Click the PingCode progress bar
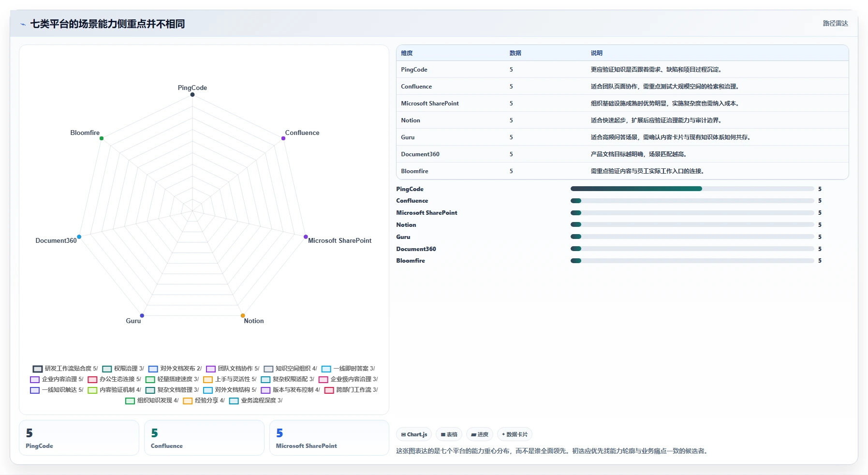The height and width of the screenshot is (475, 868). click(692, 189)
